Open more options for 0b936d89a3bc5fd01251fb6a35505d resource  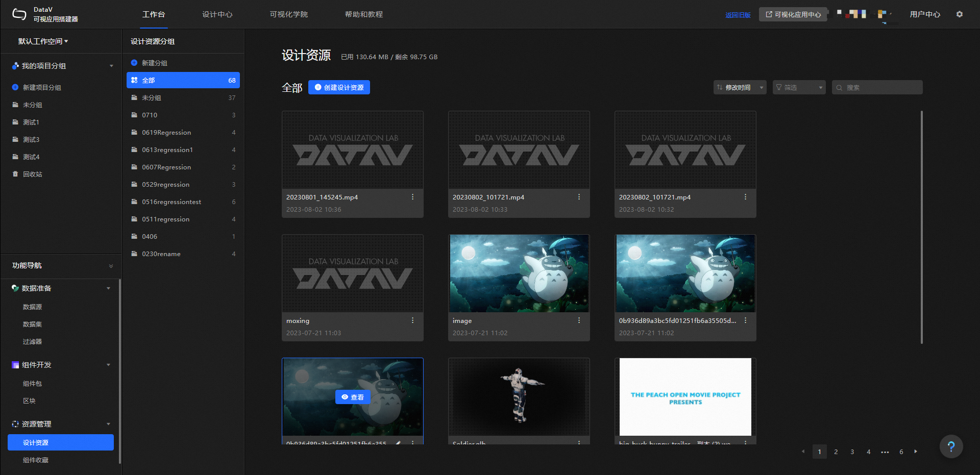tap(745, 320)
